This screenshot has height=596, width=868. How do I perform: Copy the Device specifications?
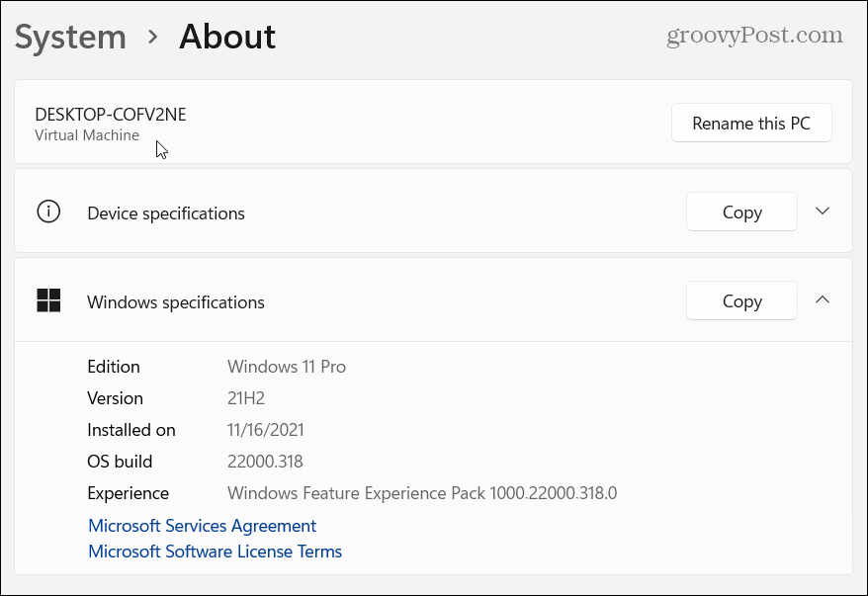tap(741, 212)
